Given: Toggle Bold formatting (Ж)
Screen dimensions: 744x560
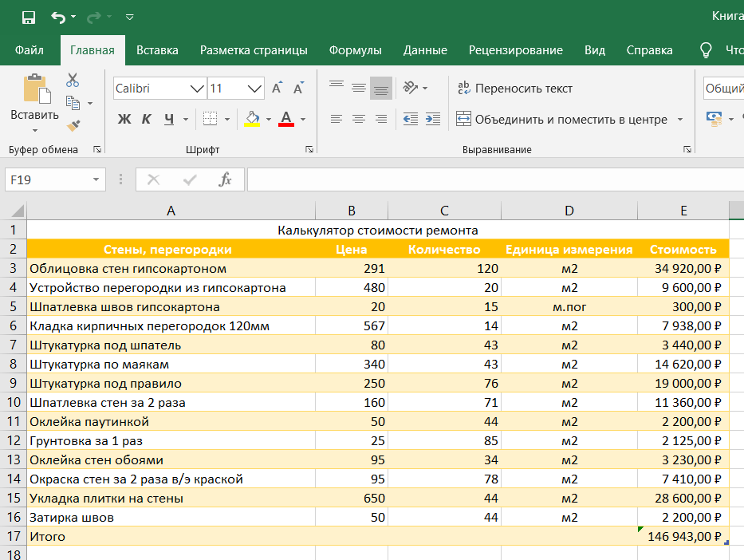Looking at the screenshot, I should tap(124, 120).
